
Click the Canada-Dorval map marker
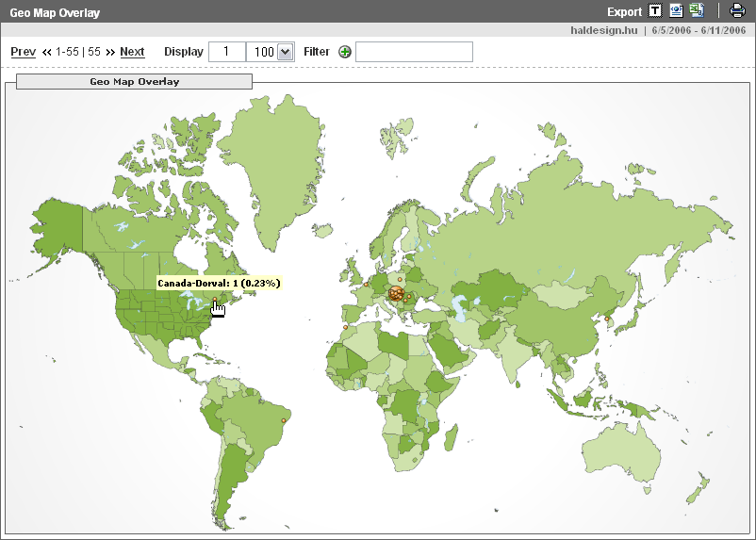click(215, 300)
